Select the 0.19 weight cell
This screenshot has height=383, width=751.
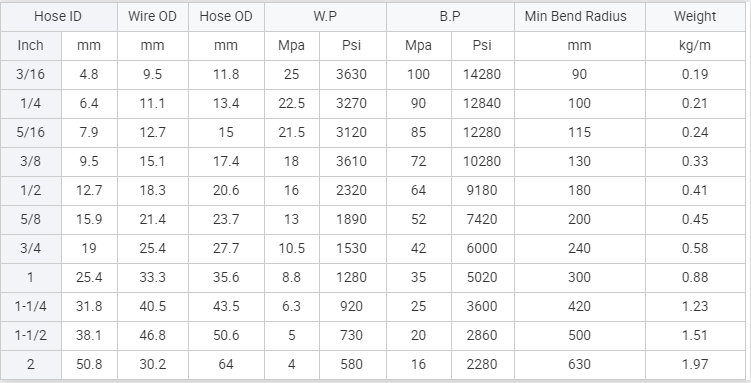pyautogui.click(x=695, y=75)
